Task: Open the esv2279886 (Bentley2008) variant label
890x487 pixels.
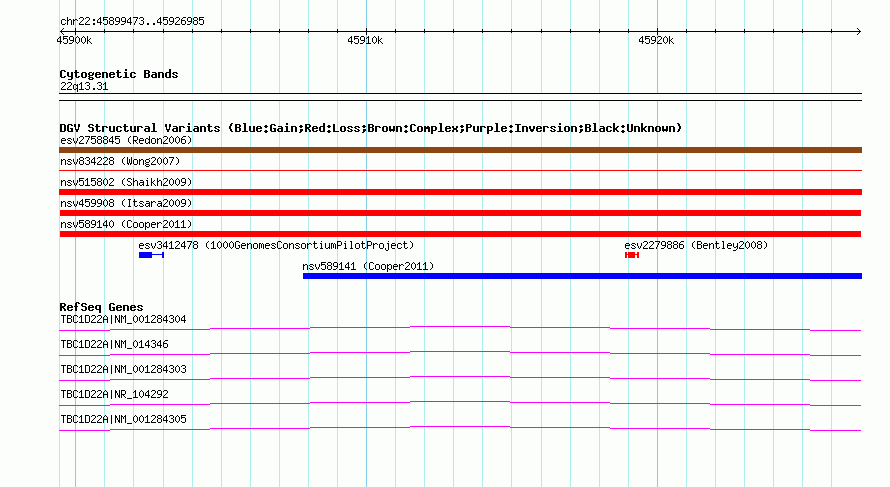Action: [x=696, y=245]
